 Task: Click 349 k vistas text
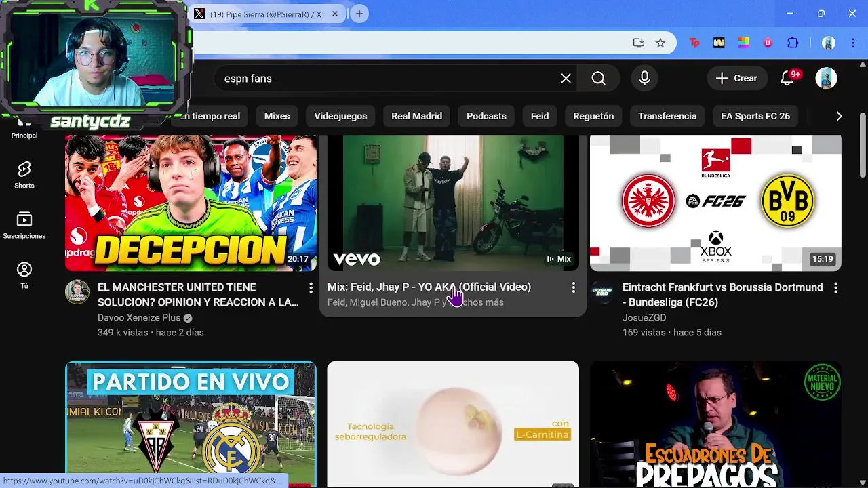click(x=123, y=333)
